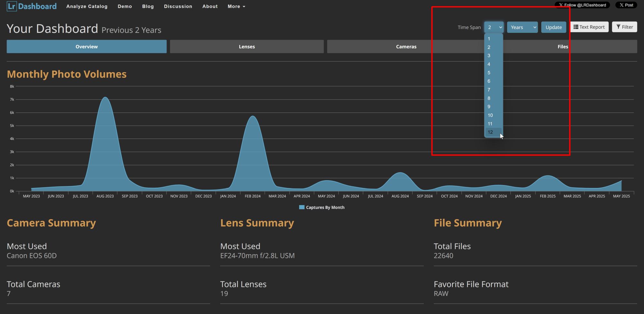Viewport: 644px width, 314px height.
Task: Click the X Follow @LRDashboard button
Action: pyautogui.click(x=582, y=5)
